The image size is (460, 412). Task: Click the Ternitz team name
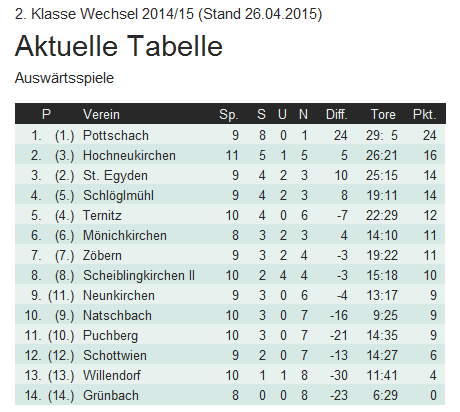(x=102, y=215)
